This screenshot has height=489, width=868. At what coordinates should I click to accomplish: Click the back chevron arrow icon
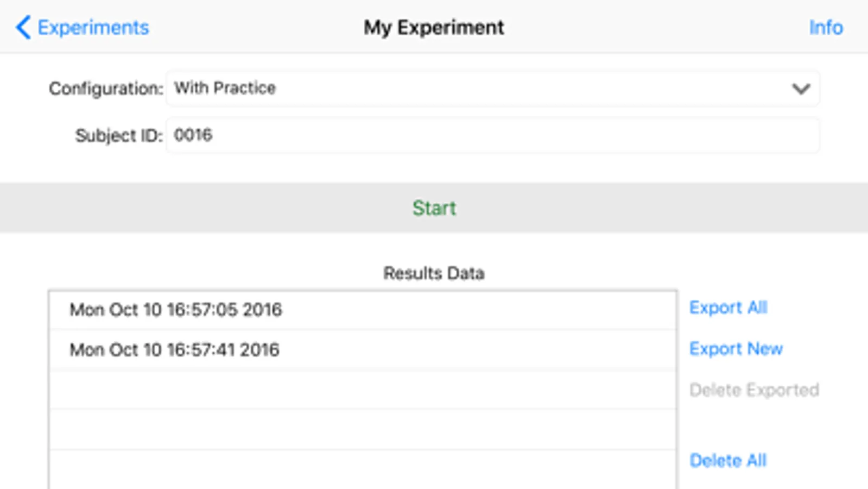[23, 27]
